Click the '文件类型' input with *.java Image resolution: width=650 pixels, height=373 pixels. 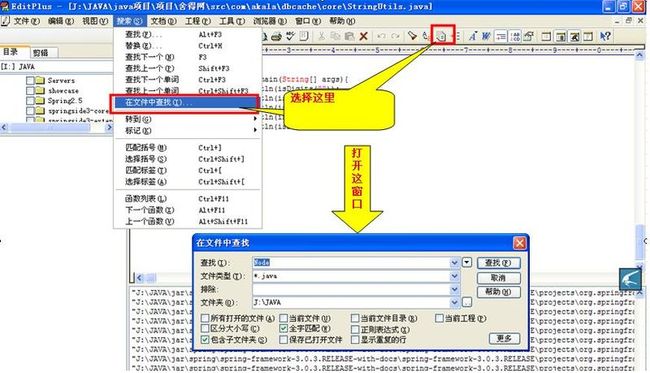tap(352, 276)
